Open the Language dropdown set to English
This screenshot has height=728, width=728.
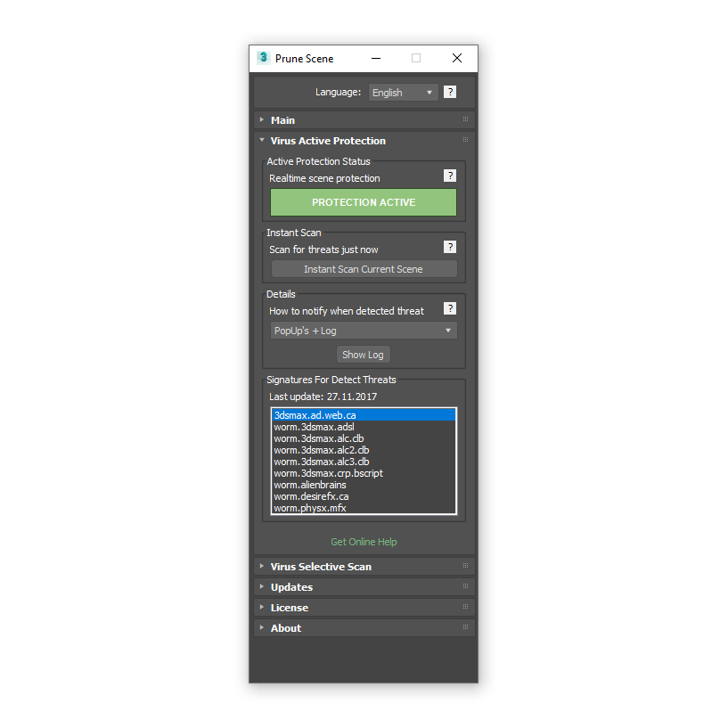tap(403, 93)
